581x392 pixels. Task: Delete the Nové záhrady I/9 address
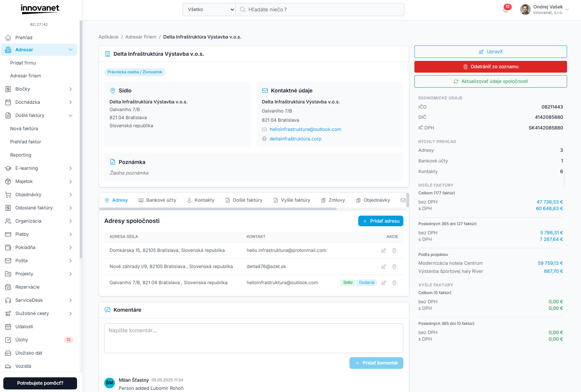click(x=394, y=267)
